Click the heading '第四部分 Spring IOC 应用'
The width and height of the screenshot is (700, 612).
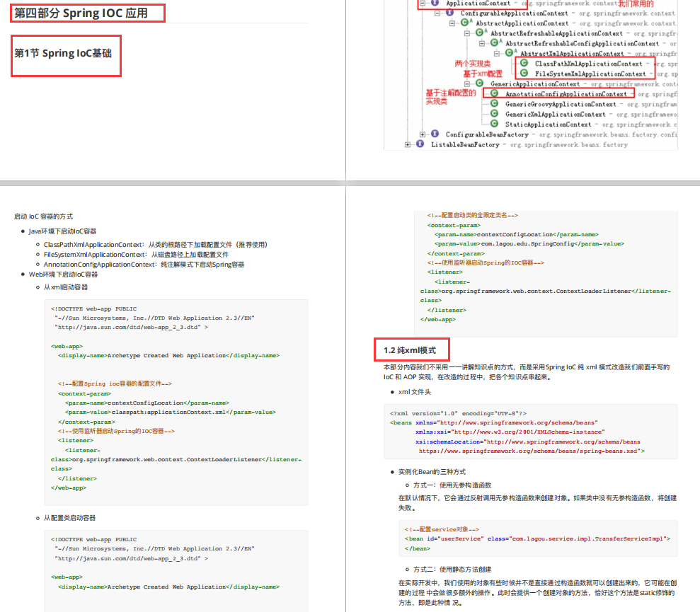pos(81,13)
